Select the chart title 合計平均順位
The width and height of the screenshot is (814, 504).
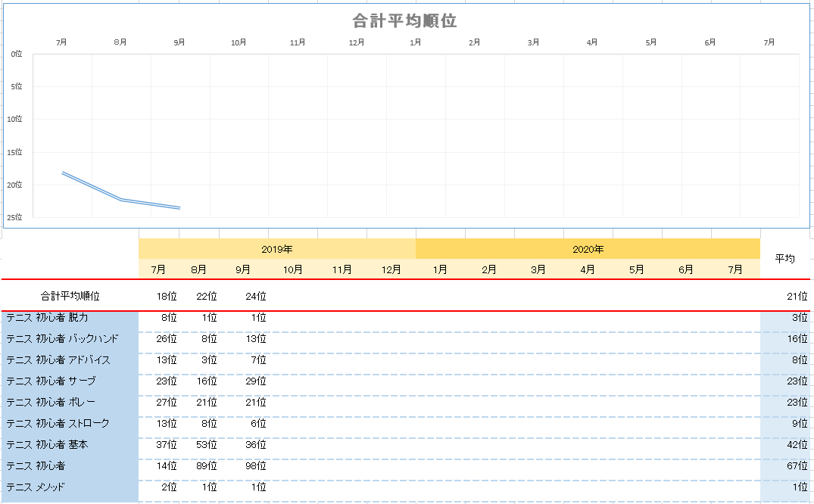(404, 21)
